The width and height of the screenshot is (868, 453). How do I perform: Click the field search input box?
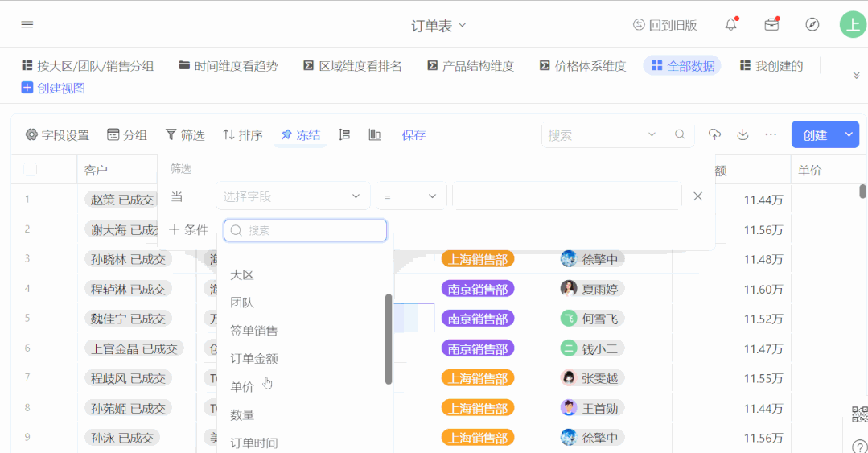click(306, 230)
